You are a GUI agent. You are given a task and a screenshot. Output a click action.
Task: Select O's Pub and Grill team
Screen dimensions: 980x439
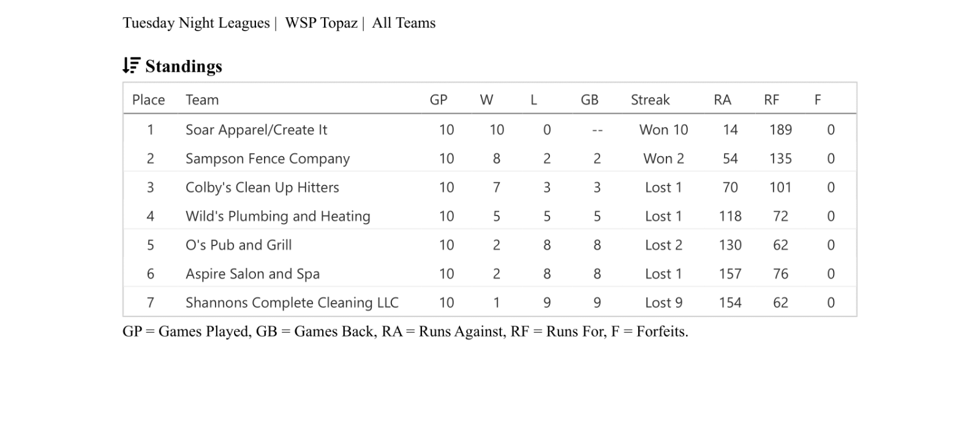pos(238,245)
